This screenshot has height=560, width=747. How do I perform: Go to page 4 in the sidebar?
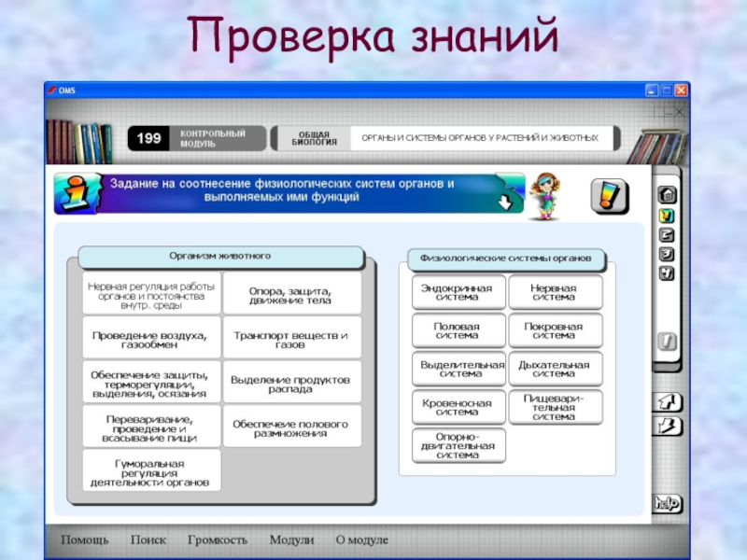[667, 273]
